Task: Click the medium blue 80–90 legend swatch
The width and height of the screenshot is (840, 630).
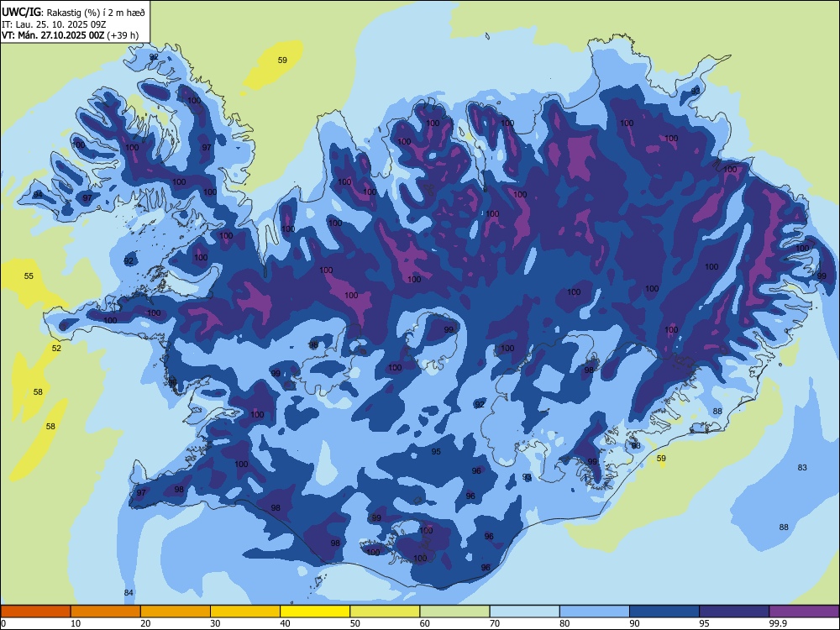Action: point(595,612)
